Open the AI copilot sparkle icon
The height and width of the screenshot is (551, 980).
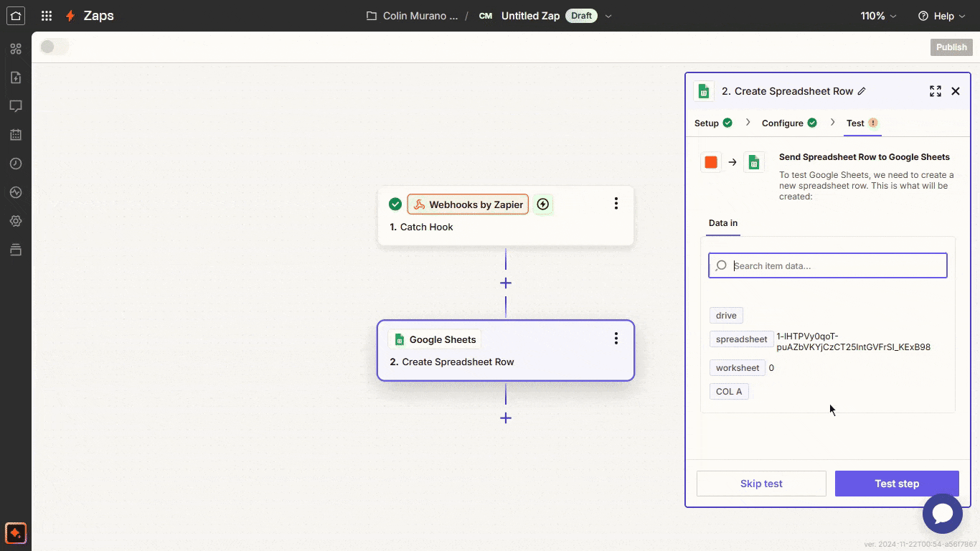click(x=16, y=533)
